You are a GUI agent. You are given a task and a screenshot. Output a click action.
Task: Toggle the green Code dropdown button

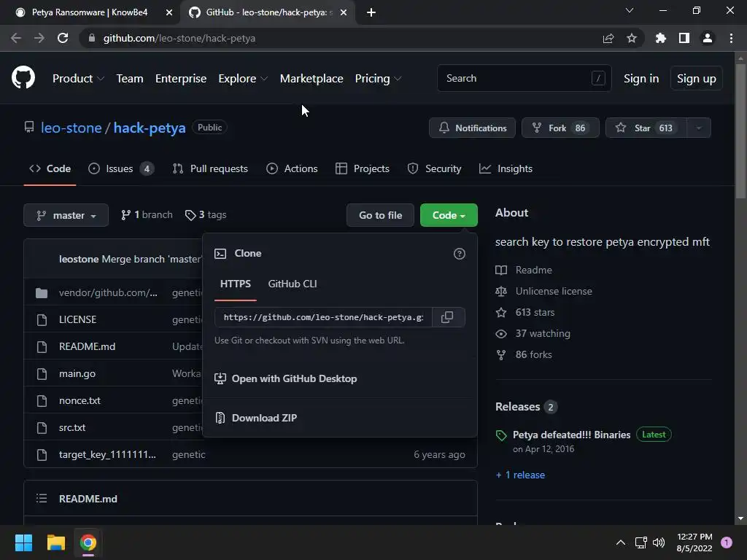click(449, 215)
